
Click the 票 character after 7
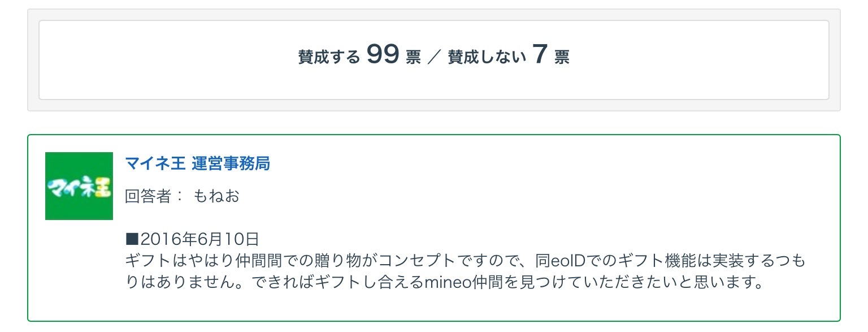point(562,58)
